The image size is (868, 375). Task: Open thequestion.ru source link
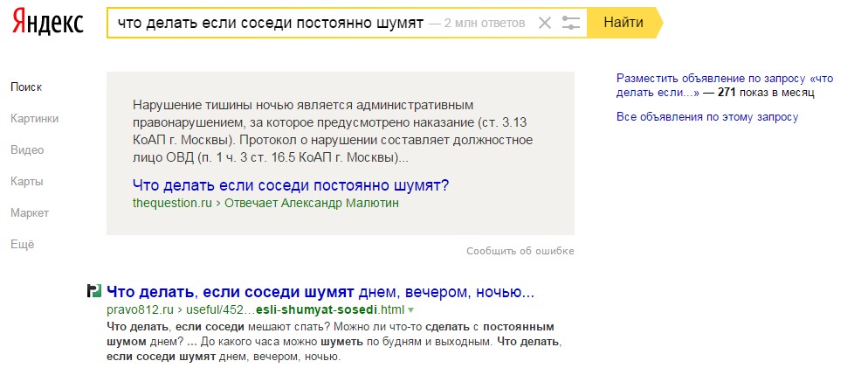(172, 204)
